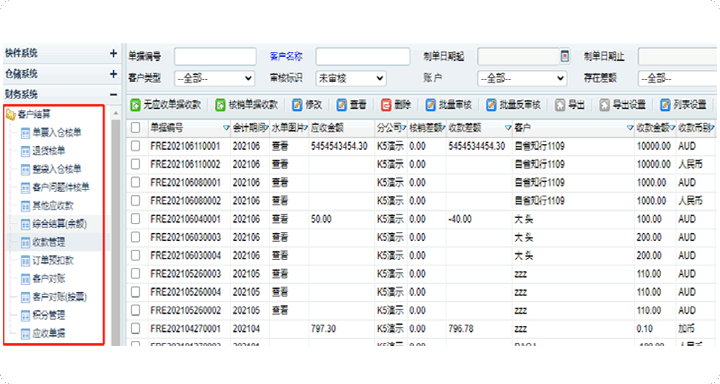Click the 无应收单据收款 toolbar icon

135,105
